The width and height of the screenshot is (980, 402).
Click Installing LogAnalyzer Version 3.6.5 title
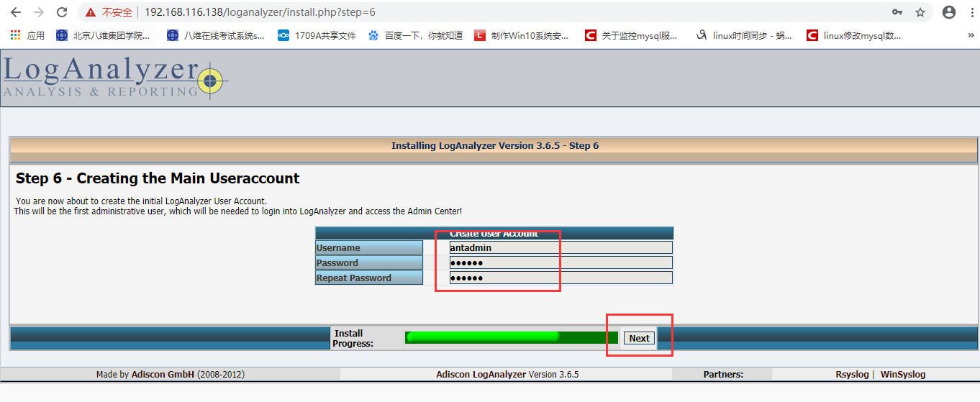[495, 145]
